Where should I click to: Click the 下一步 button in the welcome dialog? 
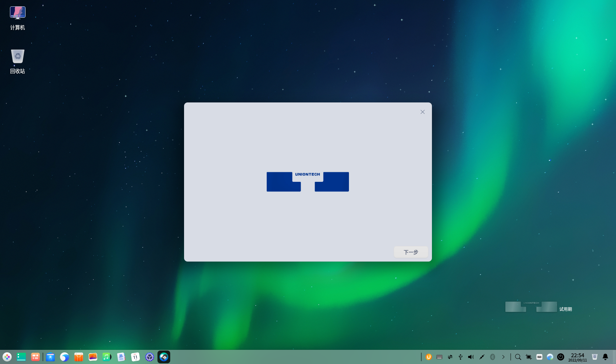click(x=411, y=252)
